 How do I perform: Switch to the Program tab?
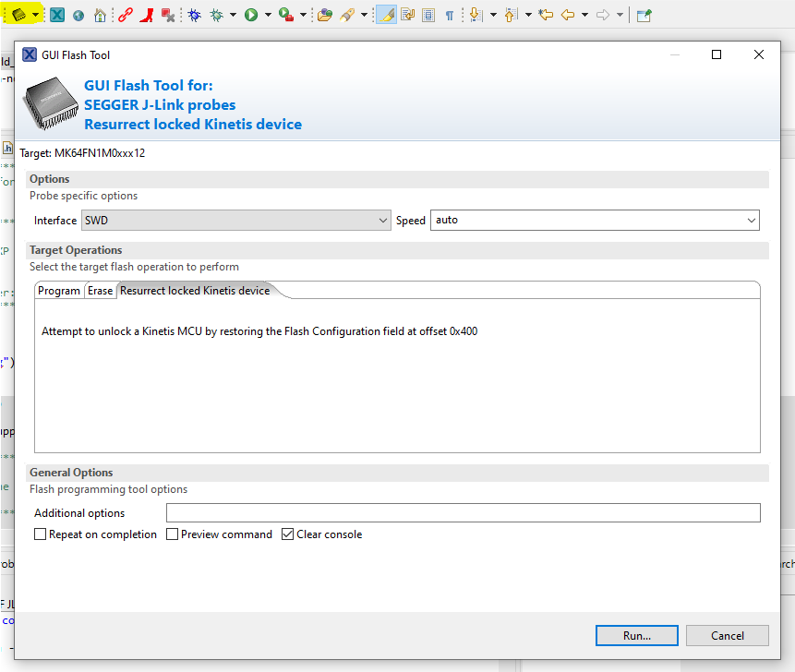point(59,291)
